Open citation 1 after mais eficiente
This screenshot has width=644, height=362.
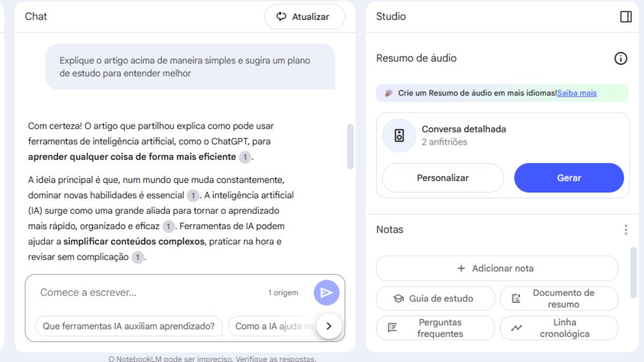coord(245,157)
